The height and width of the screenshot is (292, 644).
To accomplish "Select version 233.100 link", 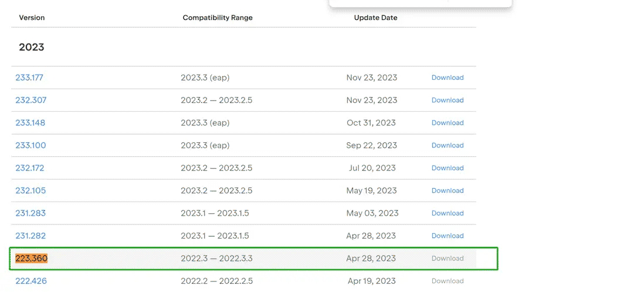I will (x=30, y=146).
